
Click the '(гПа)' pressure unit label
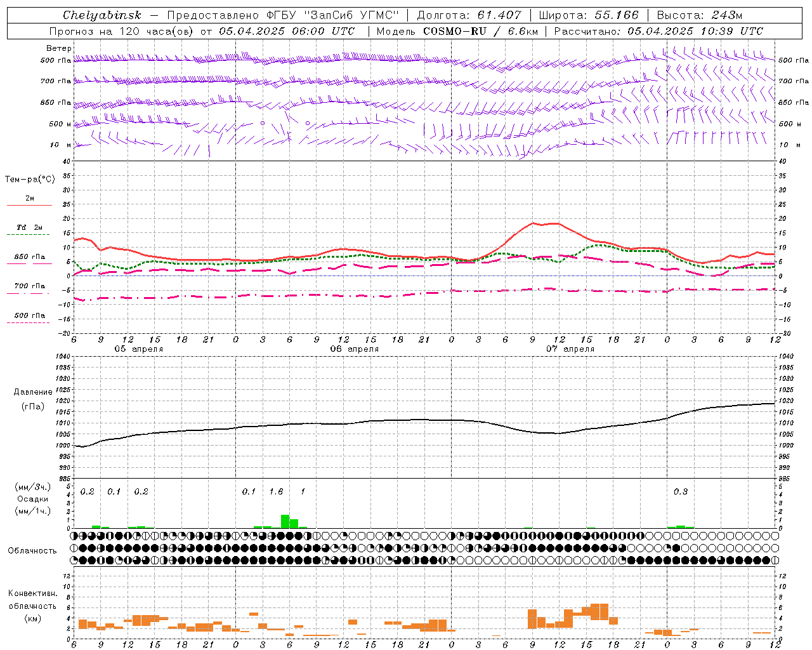pos(33,407)
